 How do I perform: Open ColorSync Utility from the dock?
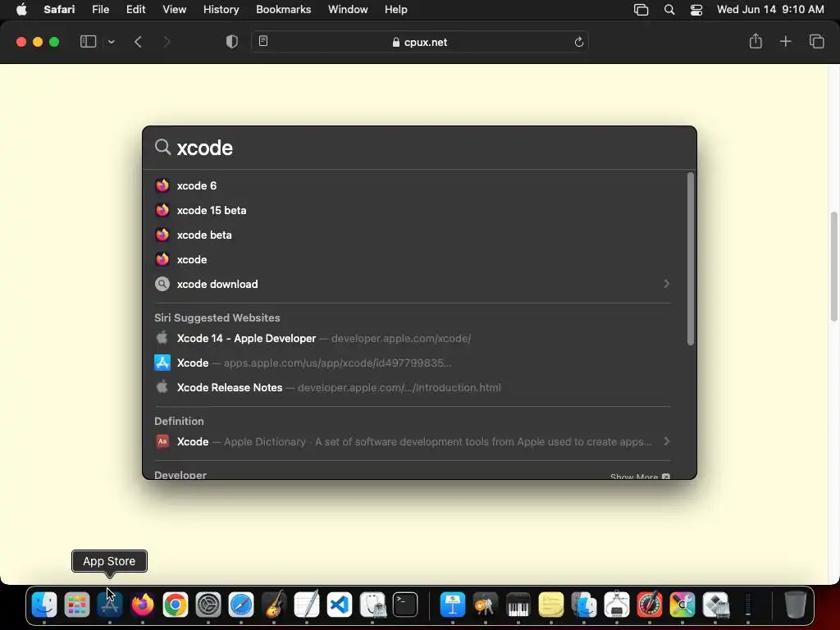pos(682,605)
